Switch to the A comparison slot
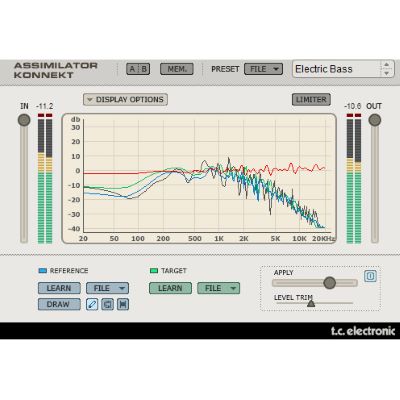The width and height of the screenshot is (400, 400). point(132,69)
